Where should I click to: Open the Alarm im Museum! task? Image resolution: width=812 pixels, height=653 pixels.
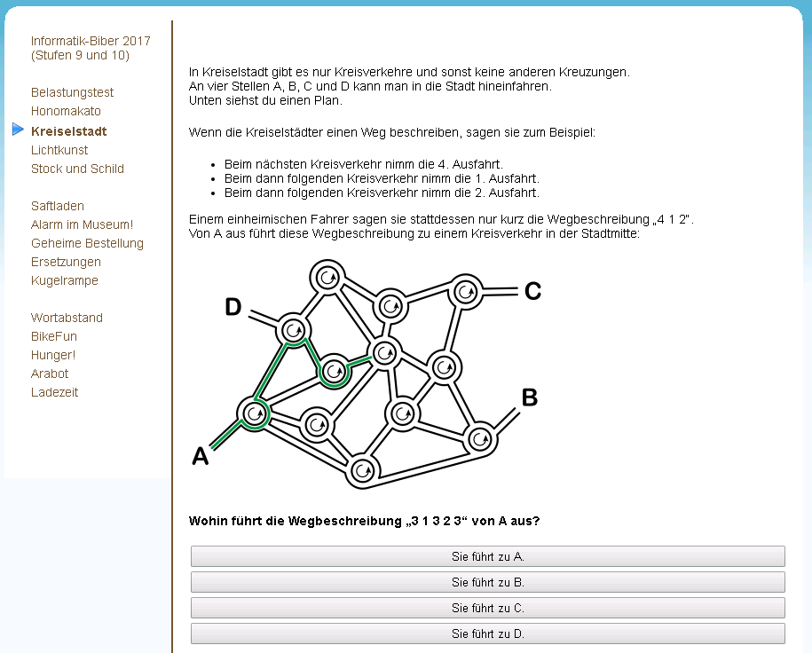pyautogui.click(x=82, y=224)
